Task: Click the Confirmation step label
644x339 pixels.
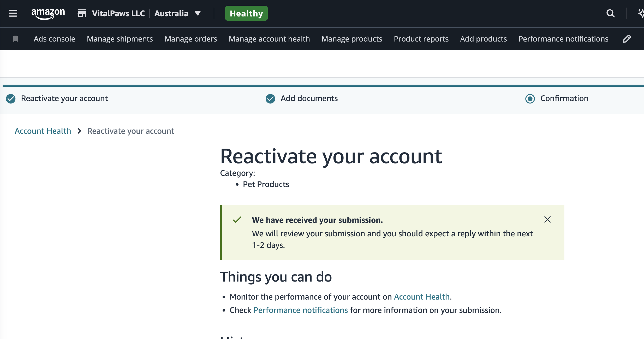Action: tap(564, 98)
